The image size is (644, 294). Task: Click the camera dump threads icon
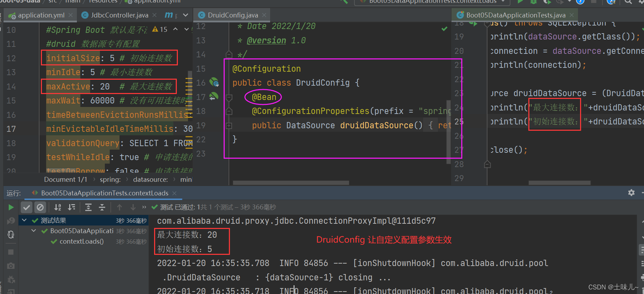pos(11,266)
